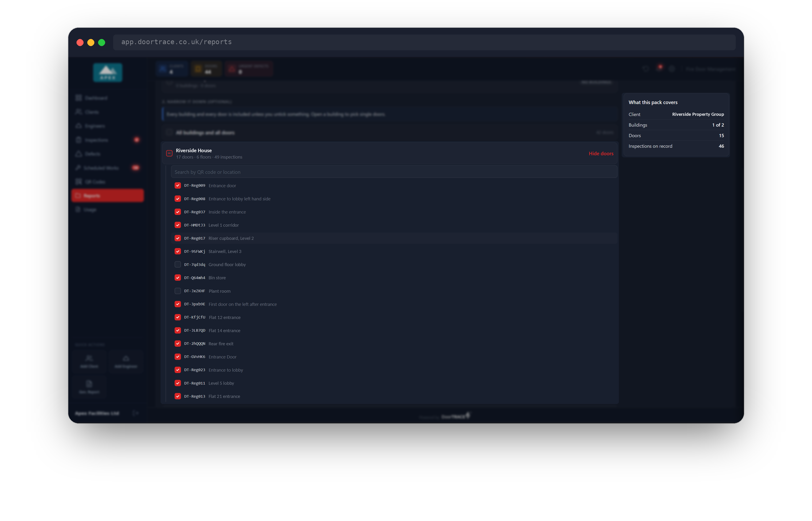Click the 'First door on the left after entrance' text

243,304
